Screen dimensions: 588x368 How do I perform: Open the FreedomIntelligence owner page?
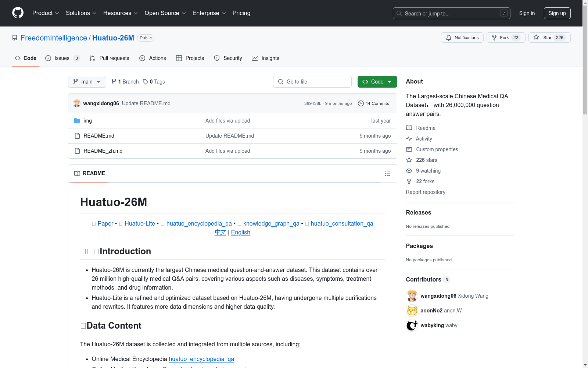[x=54, y=38]
